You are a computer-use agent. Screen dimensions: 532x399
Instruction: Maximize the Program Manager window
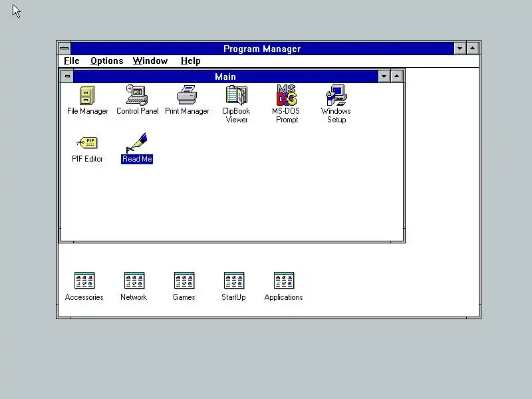[x=473, y=49]
